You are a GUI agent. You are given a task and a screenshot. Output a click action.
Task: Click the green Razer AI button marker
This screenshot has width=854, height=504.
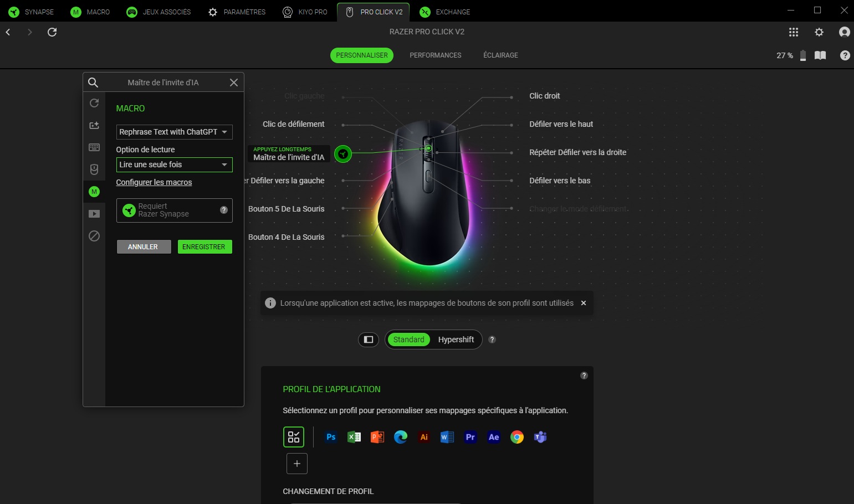pos(343,153)
